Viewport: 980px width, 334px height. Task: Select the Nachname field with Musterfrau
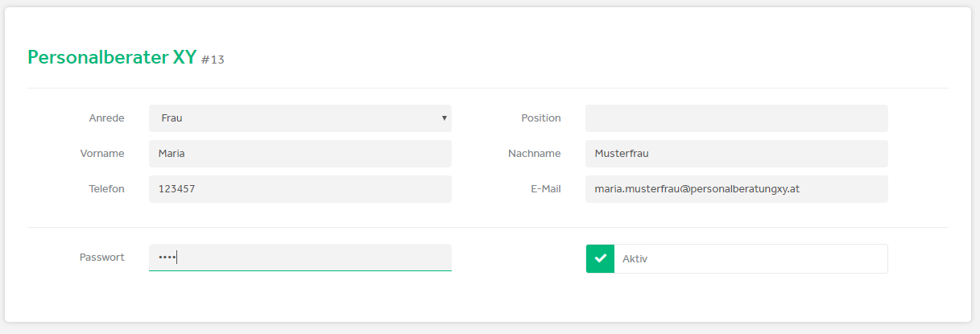click(x=736, y=154)
